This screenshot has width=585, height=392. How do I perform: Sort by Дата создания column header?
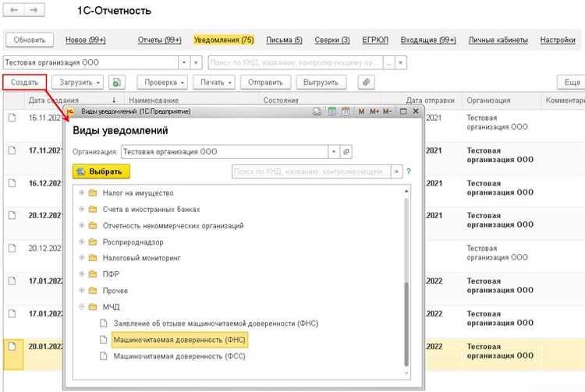pyautogui.click(x=54, y=101)
